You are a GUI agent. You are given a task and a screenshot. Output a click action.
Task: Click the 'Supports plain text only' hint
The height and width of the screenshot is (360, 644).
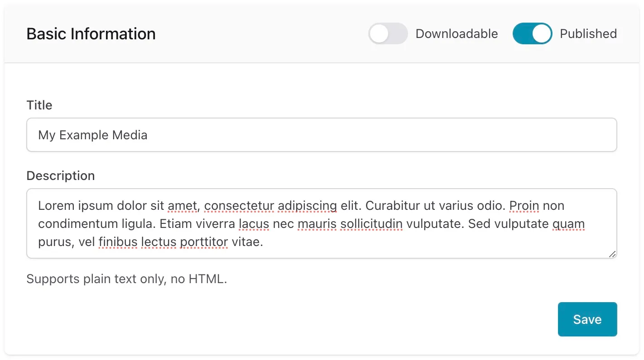click(x=127, y=279)
